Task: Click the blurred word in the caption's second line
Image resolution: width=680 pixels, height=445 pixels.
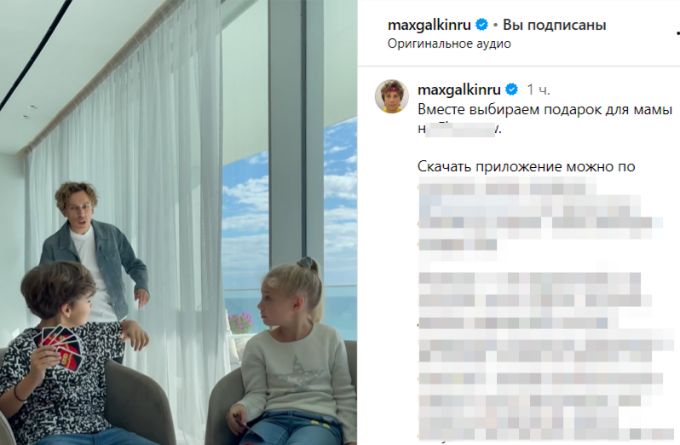Action: point(460,129)
